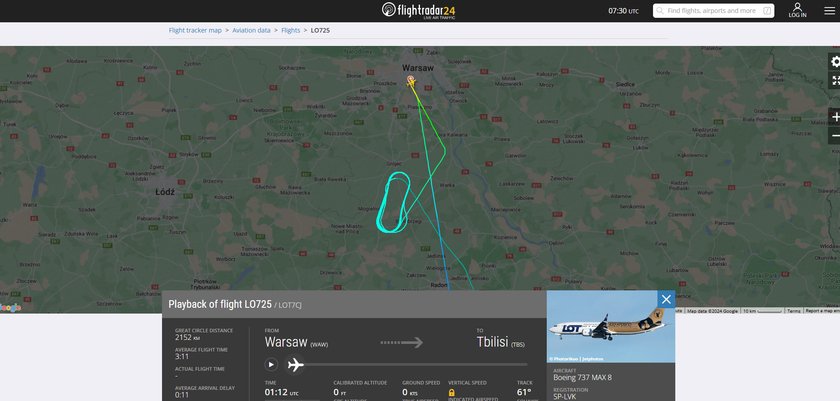This screenshot has height=401, width=840.
Task: Zoom out the map with minus button
Action: (x=835, y=135)
